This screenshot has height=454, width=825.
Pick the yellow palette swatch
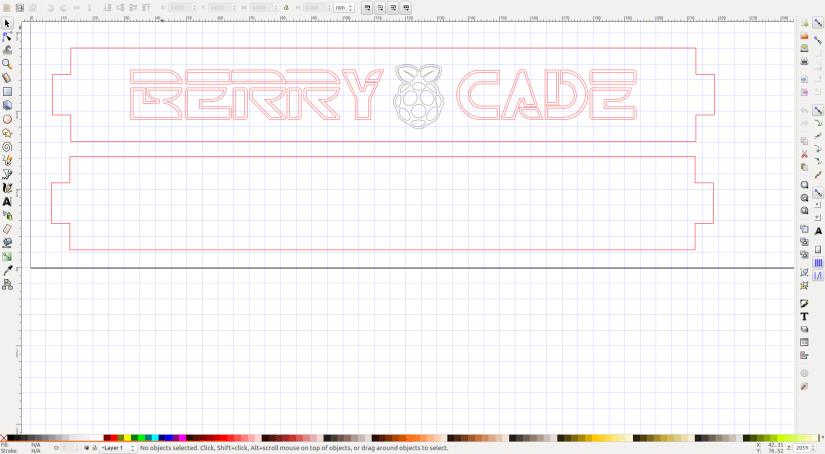point(127,438)
